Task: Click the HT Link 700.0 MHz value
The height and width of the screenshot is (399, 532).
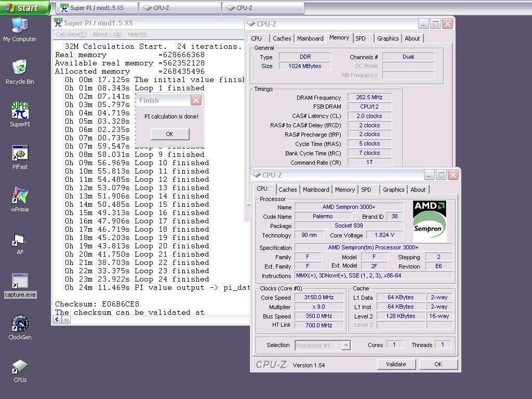Action: 319,325
